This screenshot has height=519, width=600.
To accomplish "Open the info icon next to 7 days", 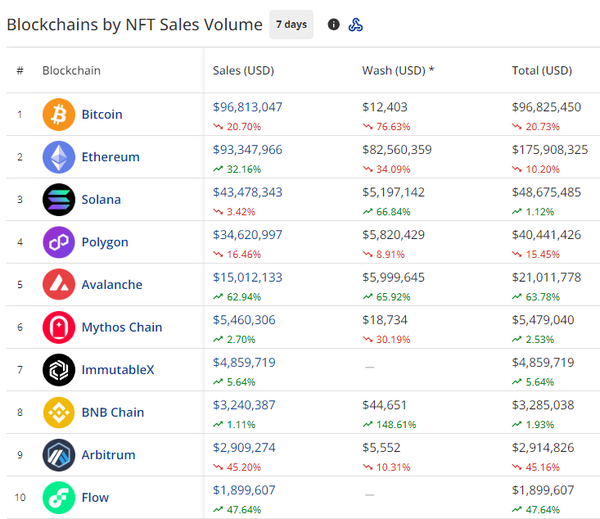I will 334,24.
